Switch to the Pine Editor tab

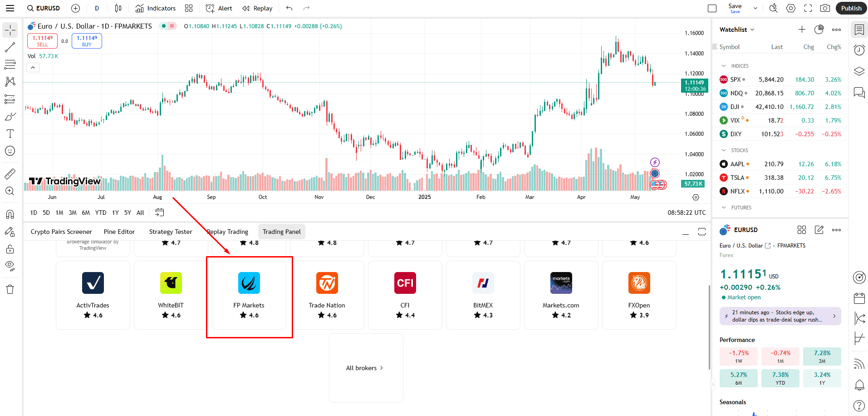click(119, 231)
